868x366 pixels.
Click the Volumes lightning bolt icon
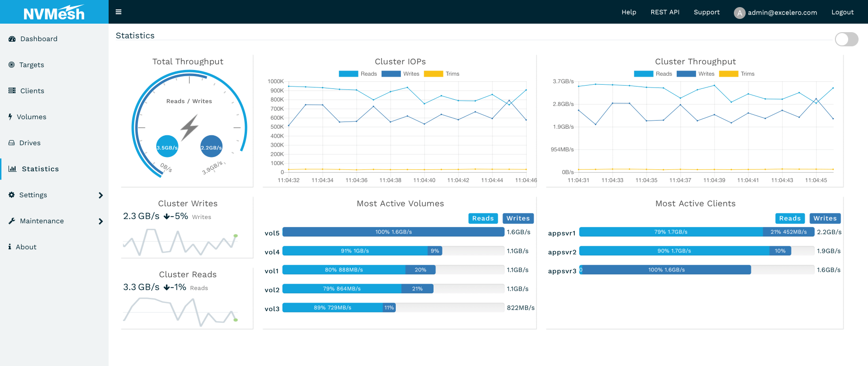click(x=10, y=117)
